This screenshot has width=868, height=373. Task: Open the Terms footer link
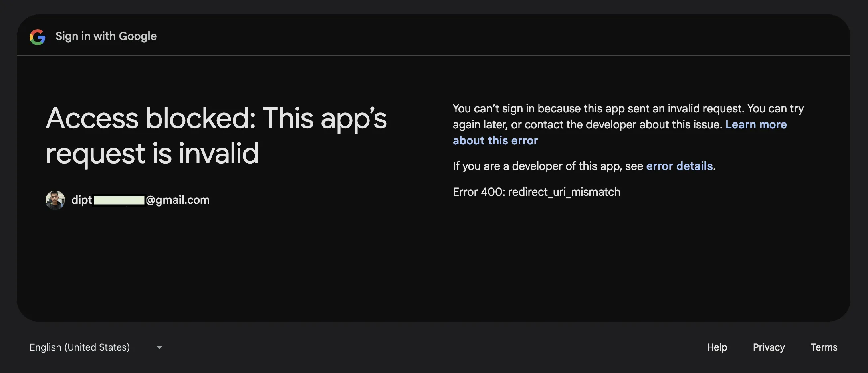pos(824,347)
